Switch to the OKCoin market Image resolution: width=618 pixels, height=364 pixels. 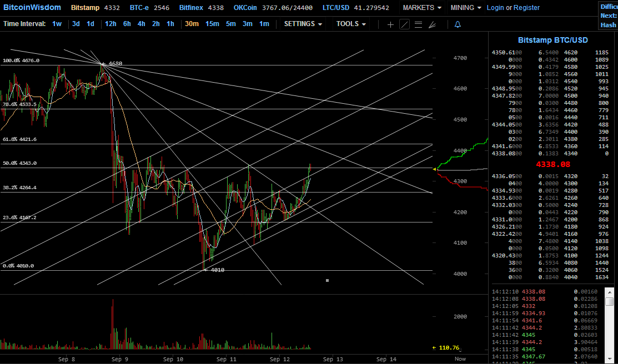click(x=246, y=7)
